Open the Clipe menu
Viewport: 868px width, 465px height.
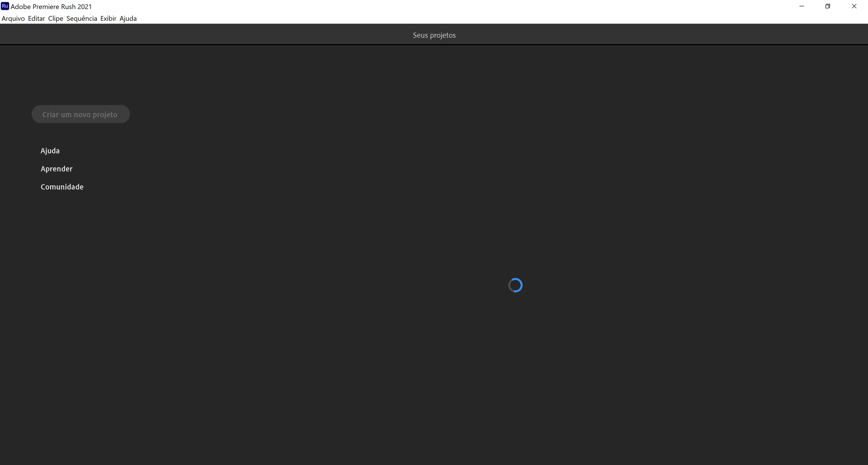(56, 19)
